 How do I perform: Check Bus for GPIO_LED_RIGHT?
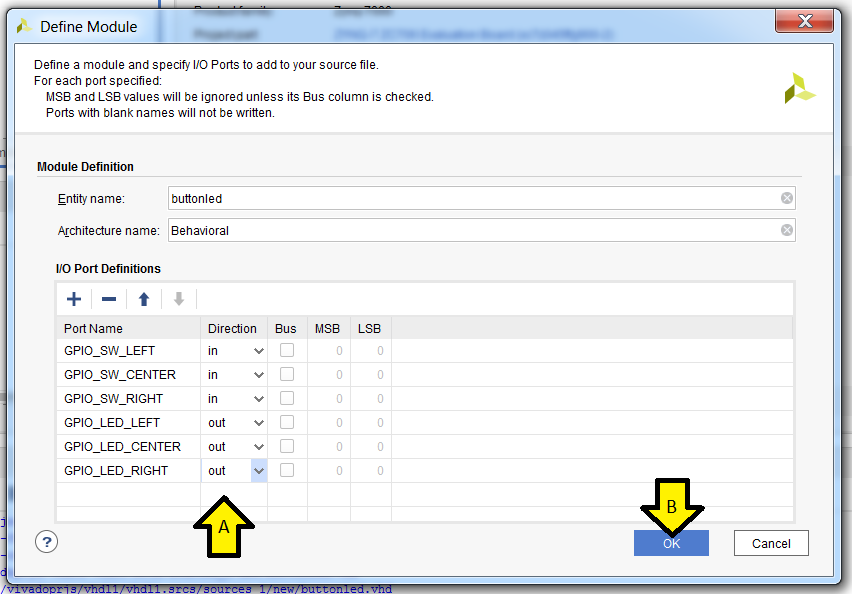[287, 470]
